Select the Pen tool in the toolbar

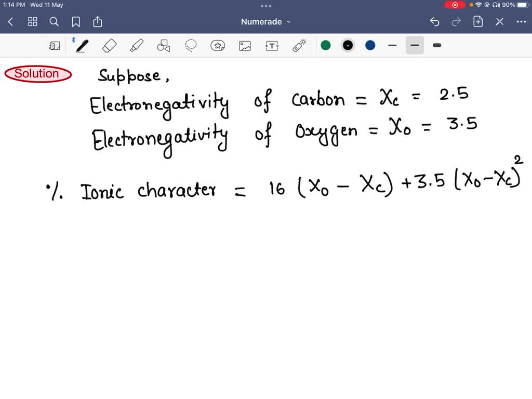click(x=81, y=45)
